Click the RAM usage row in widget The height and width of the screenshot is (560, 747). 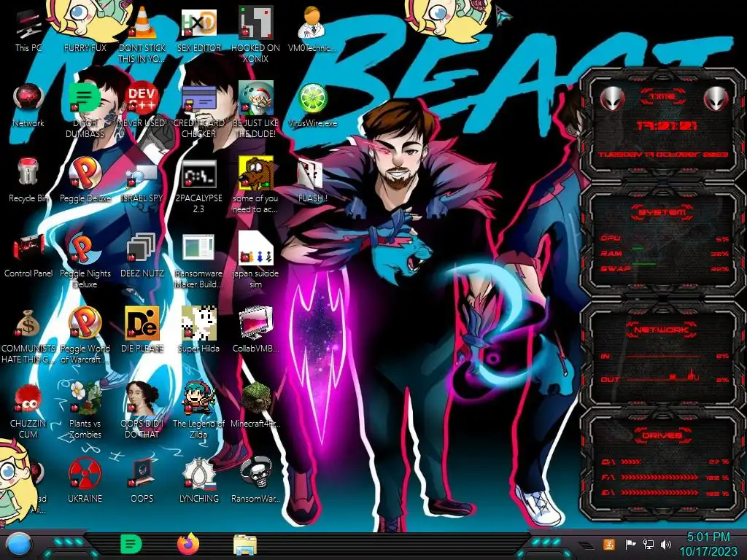point(665,254)
